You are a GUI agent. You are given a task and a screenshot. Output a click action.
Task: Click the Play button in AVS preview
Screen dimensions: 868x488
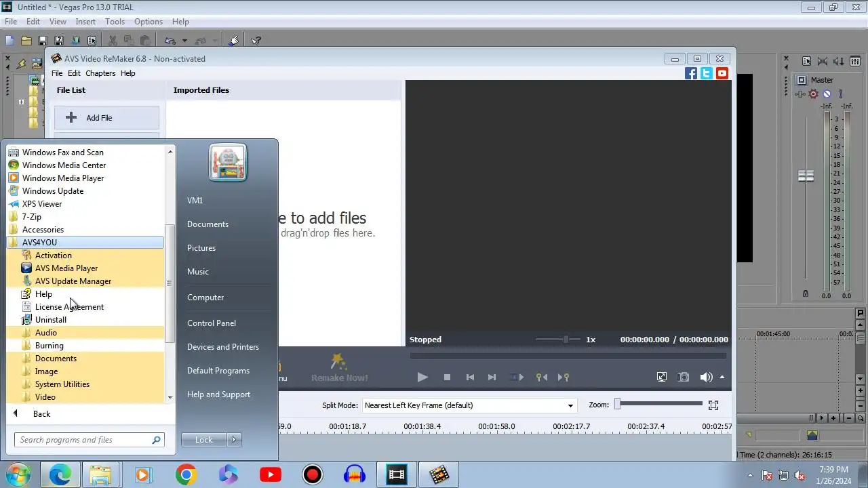click(422, 378)
